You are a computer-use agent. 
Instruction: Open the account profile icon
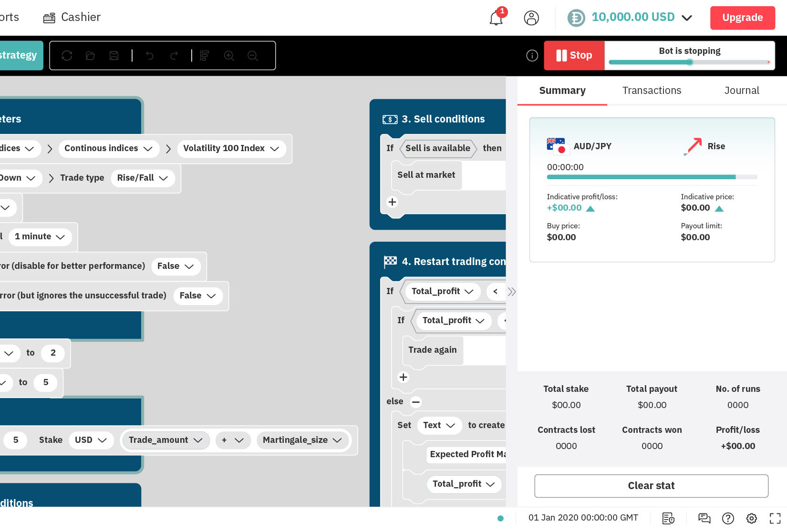tap(531, 18)
